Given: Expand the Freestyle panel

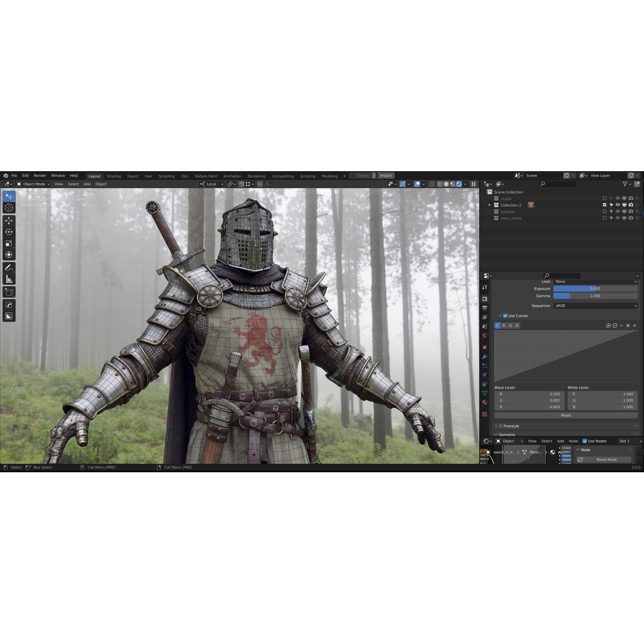Looking at the screenshot, I should 496,426.
